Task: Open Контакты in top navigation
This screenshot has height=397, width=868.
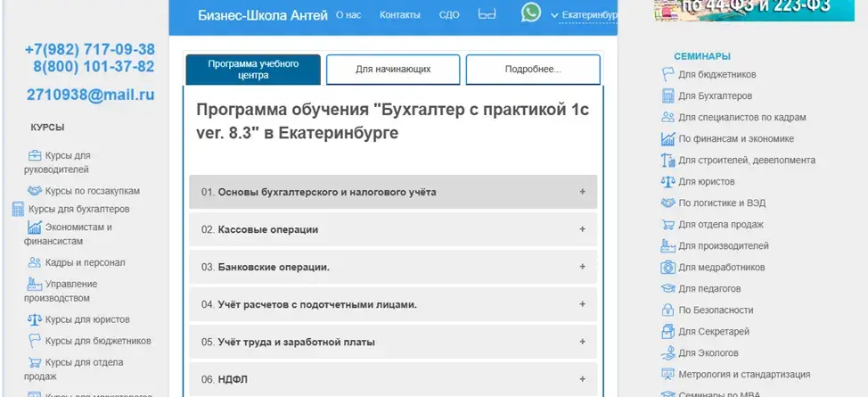Action: pos(399,15)
